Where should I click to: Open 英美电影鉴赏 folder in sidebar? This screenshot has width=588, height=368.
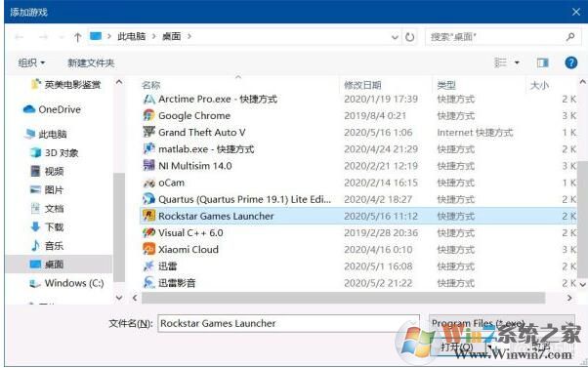(x=66, y=85)
